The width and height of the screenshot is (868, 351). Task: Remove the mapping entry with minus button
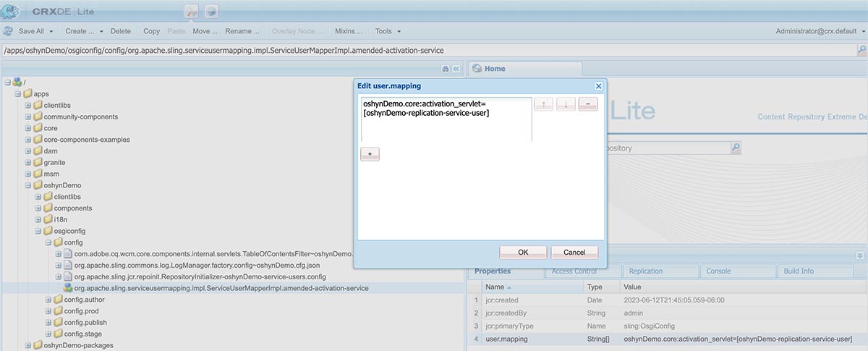(x=588, y=104)
